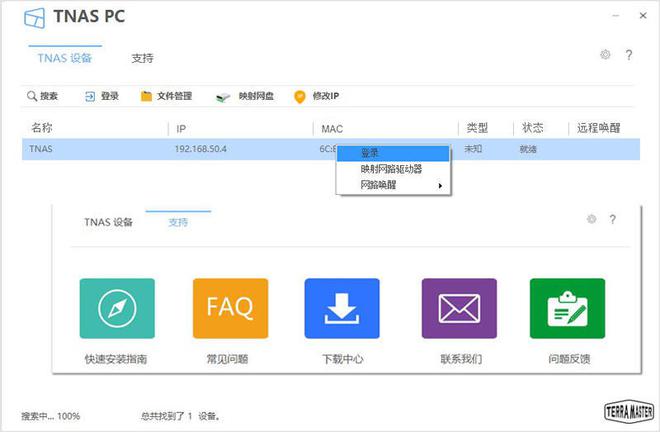Click the 就绪 status cell

click(528, 149)
